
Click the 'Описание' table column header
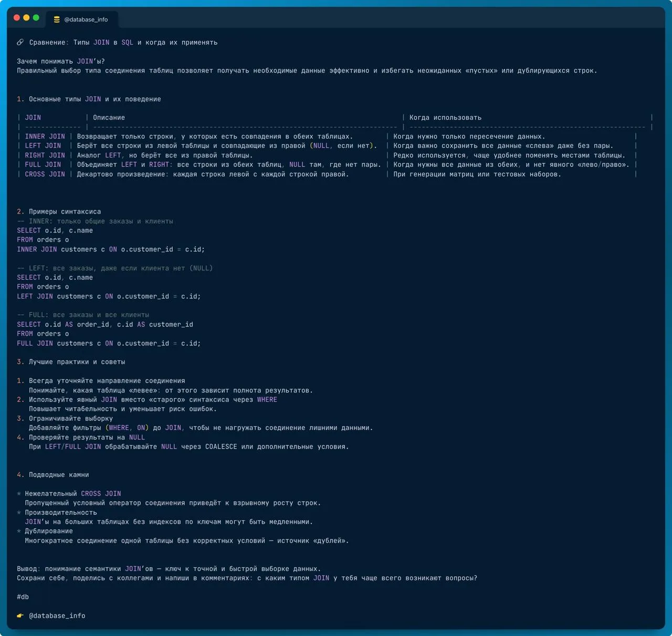point(109,118)
